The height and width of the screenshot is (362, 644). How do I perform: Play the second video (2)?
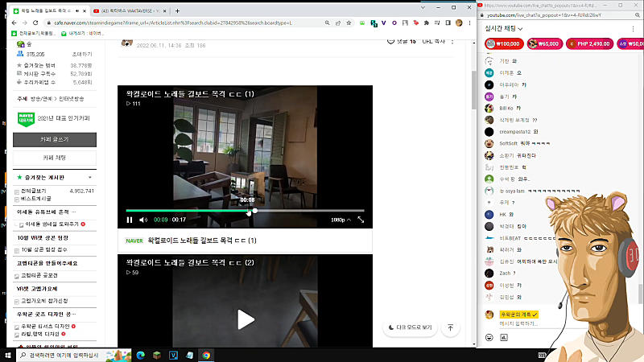click(x=246, y=319)
